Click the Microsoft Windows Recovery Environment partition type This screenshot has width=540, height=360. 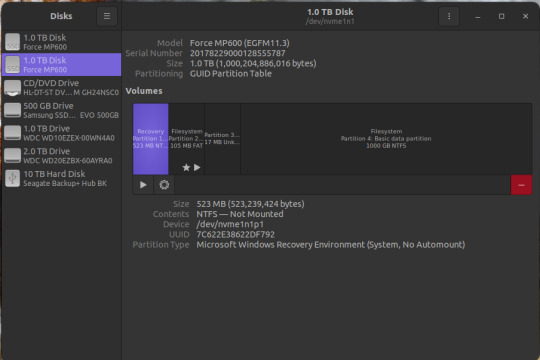click(331, 245)
